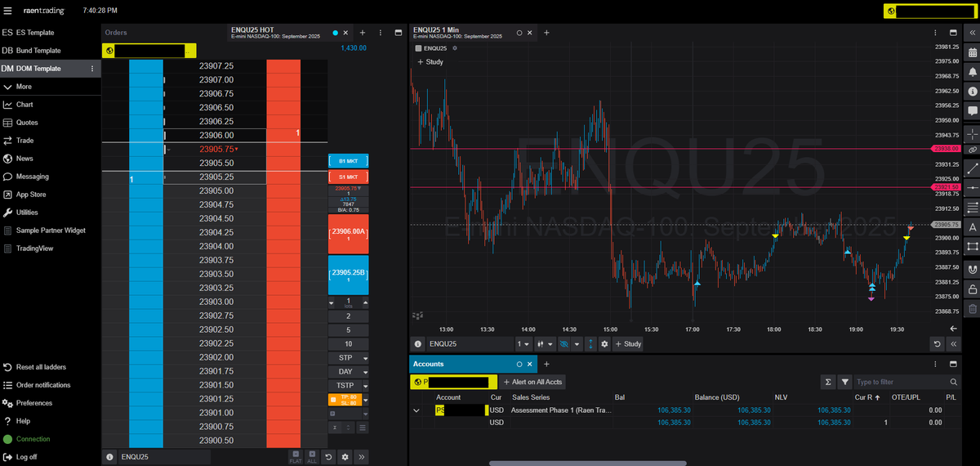Expand the DOM panel with double chevron
This screenshot has width=980, height=466.
[362, 457]
